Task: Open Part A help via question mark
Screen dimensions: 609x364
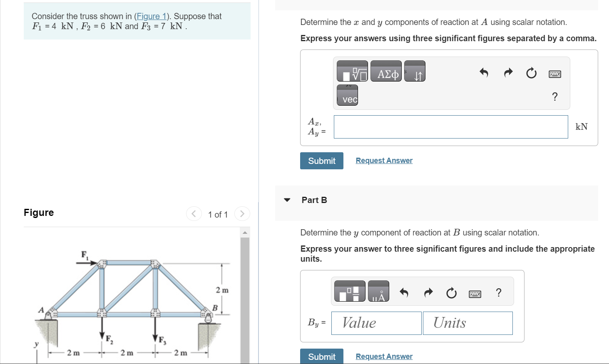Action: pos(555,97)
